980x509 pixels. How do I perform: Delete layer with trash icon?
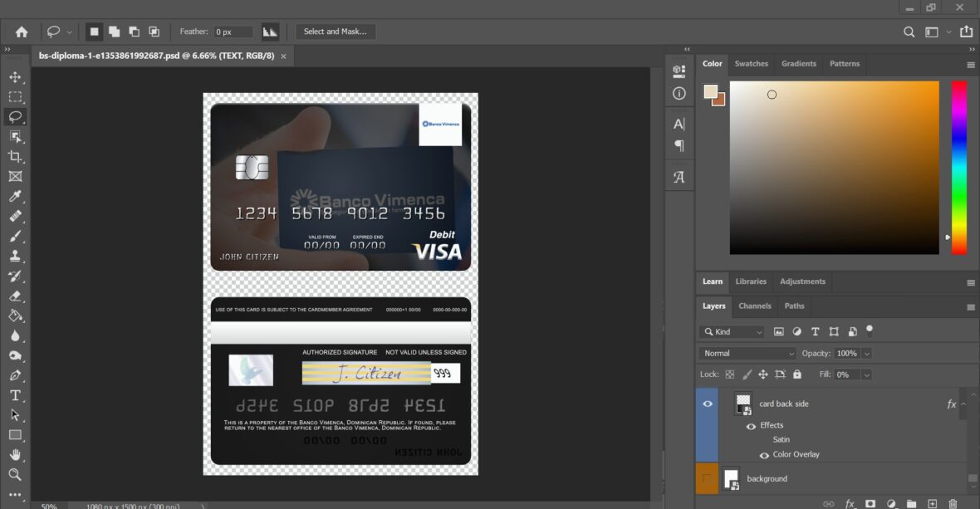(x=953, y=503)
